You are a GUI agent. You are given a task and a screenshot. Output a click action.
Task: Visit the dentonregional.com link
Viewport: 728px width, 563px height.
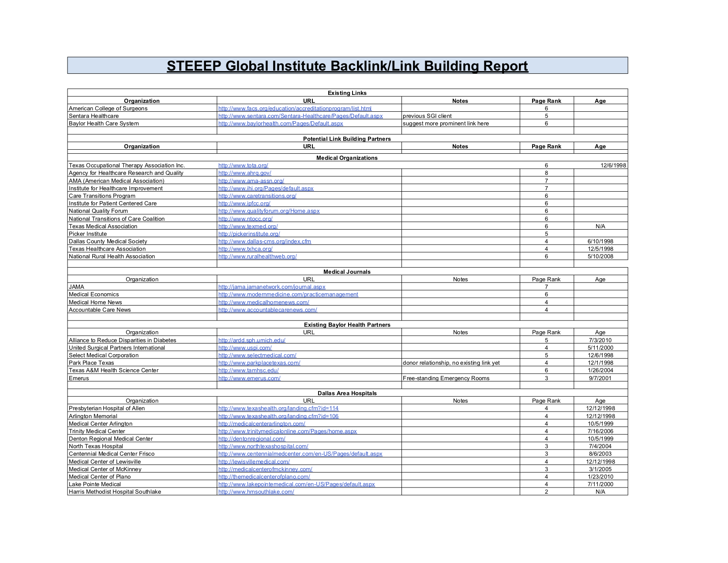[x=252, y=438]
